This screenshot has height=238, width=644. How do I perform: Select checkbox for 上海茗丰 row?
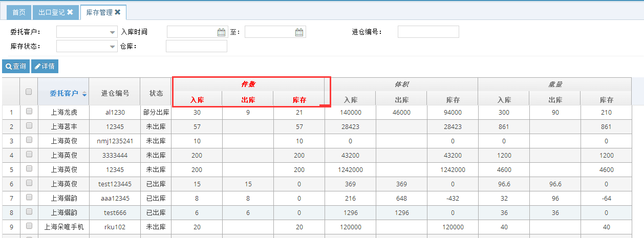coord(29,125)
